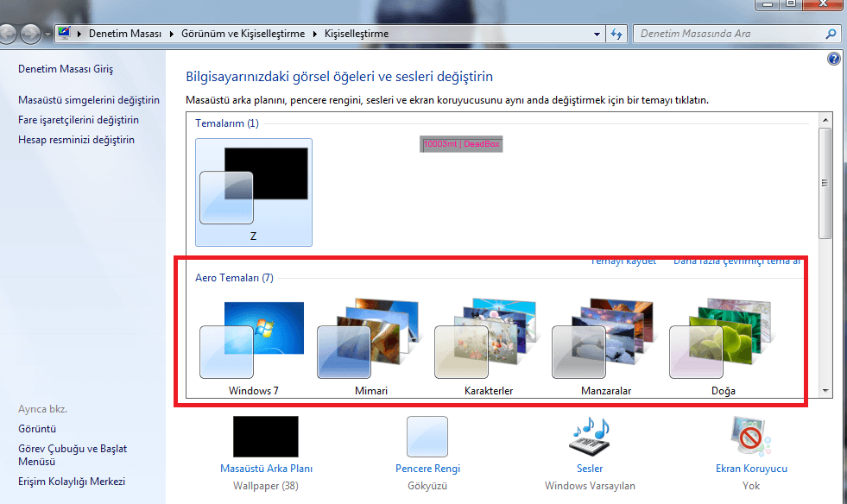Screen dimensions: 847x504
Task: Open Görev Çubuğu ve Başlat Menüsü link
Action: click(73, 455)
